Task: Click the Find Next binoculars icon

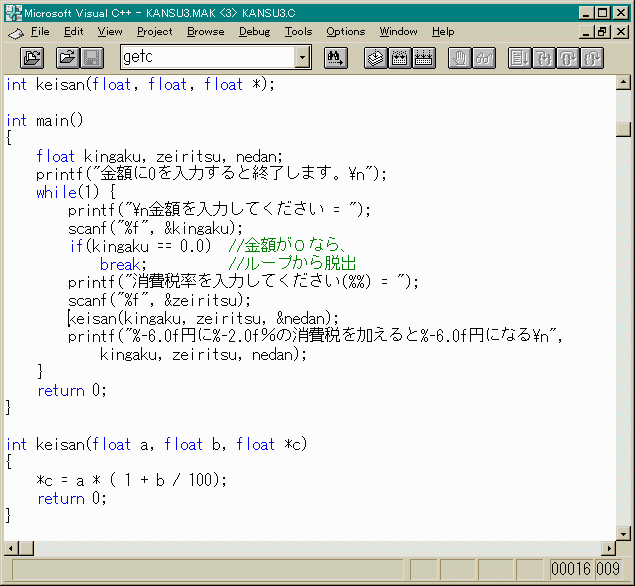Action: coord(336,58)
